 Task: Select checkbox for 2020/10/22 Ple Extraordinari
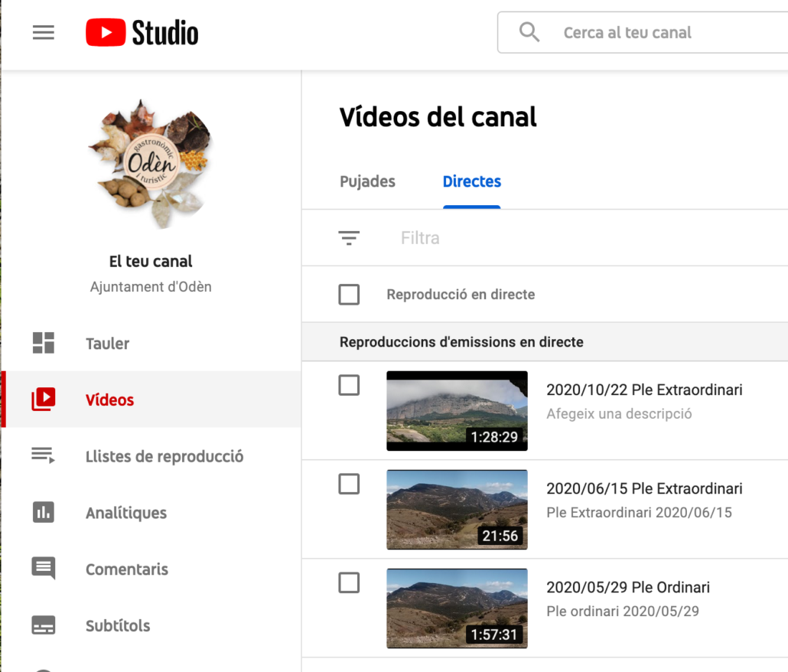click(x=349, y=385)
